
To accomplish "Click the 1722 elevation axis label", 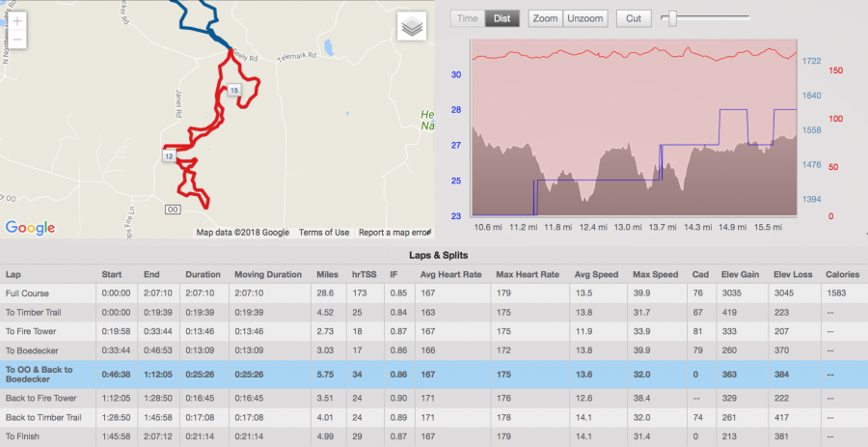I will [x=811, y=61].
